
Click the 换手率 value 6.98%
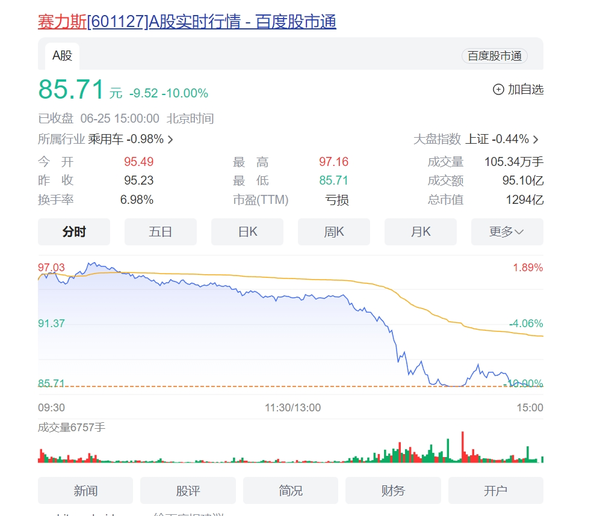[x=137, y=199]
